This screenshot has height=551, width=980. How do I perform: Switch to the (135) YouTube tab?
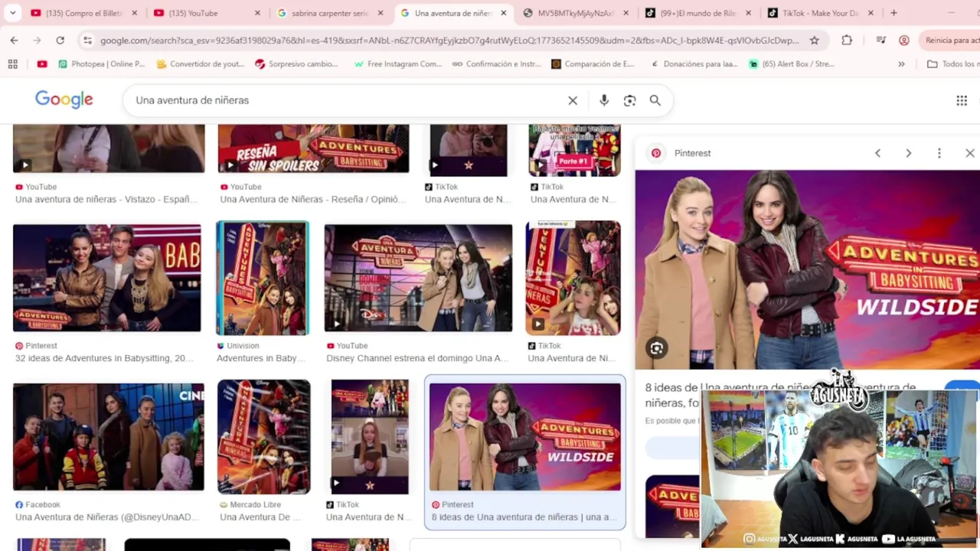207,13
